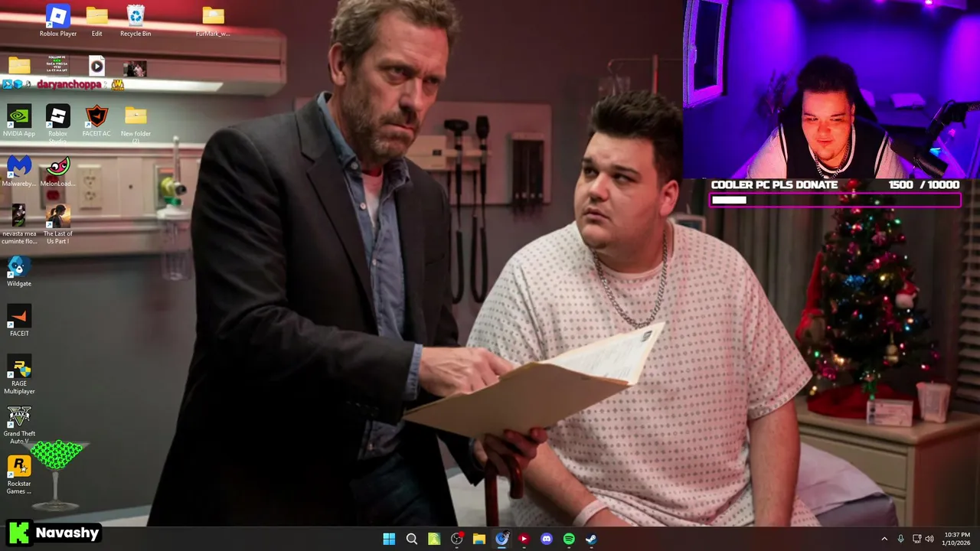Viewport: 980px width, 551px height.
Task: Launch the FACEIT AC shortcut
Action: [x=96, y=121]
